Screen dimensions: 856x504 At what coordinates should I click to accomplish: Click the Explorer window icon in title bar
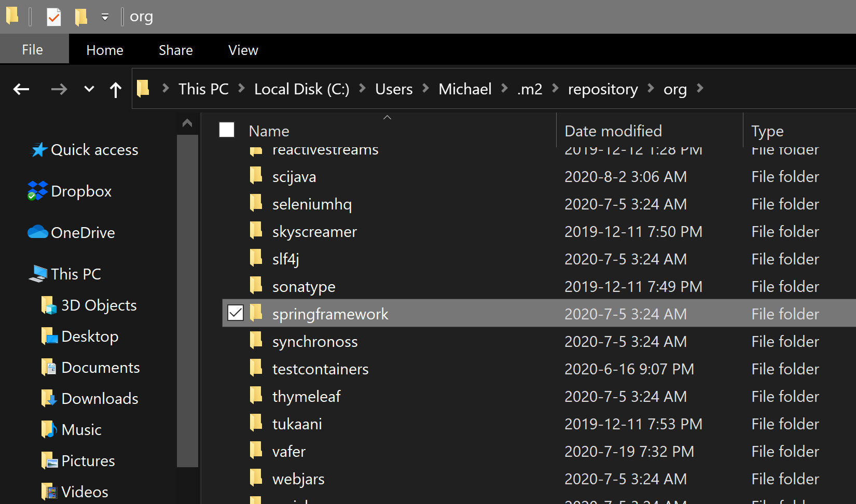pos(12,16)
